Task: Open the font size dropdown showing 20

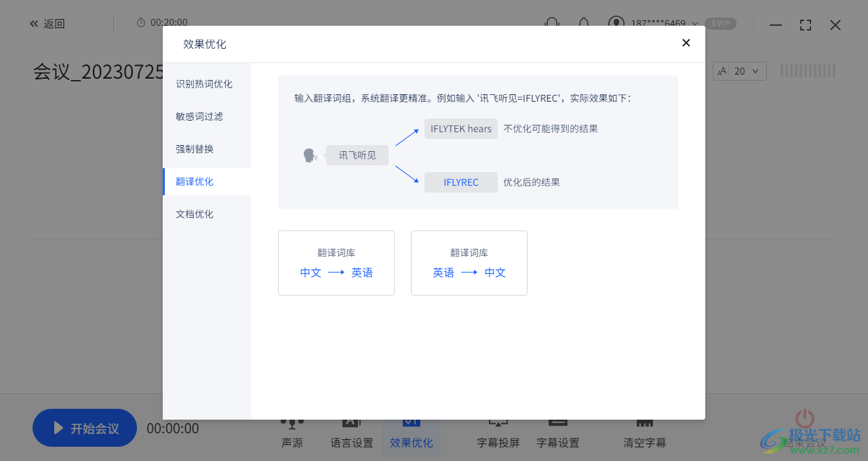Action: 739,71
